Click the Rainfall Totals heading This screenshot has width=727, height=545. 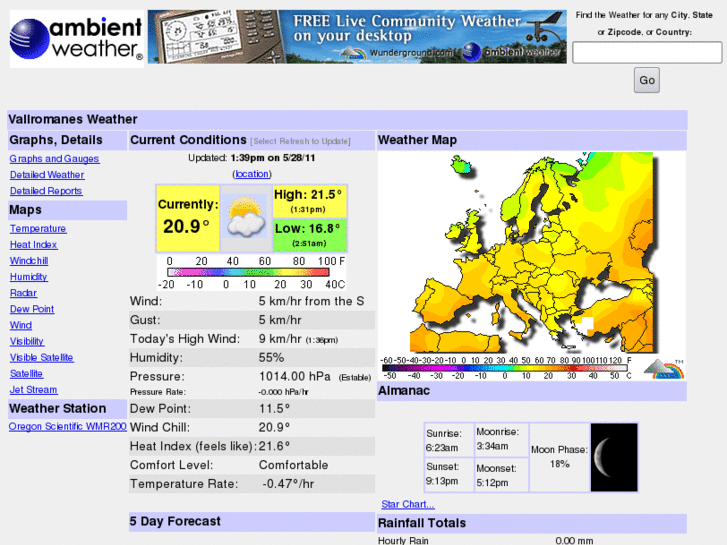(421, 523)
